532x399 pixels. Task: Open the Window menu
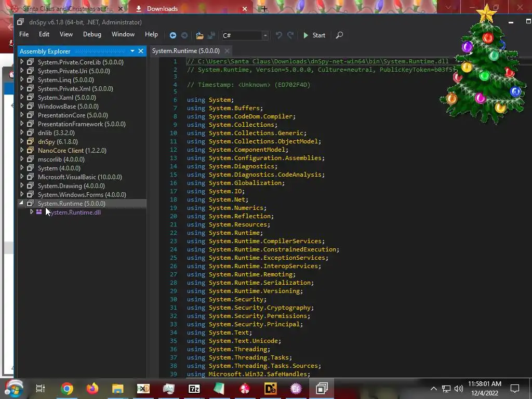pyautogui.click(x=123, y=34)
